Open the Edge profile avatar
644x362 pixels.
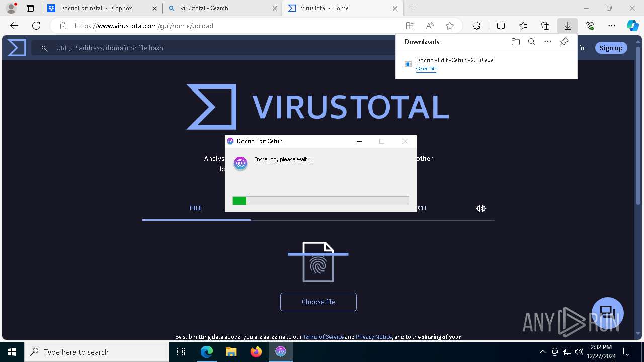click(11, 8)
